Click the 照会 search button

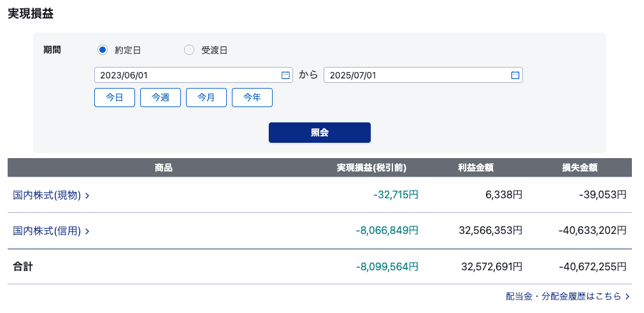tap(320, 133)
